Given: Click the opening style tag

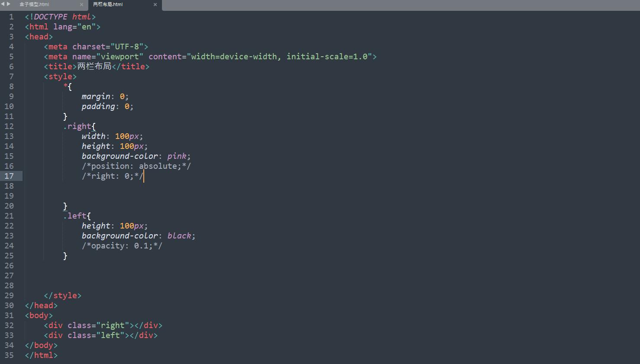Looking at the screenshot, I should coord(60,77).
